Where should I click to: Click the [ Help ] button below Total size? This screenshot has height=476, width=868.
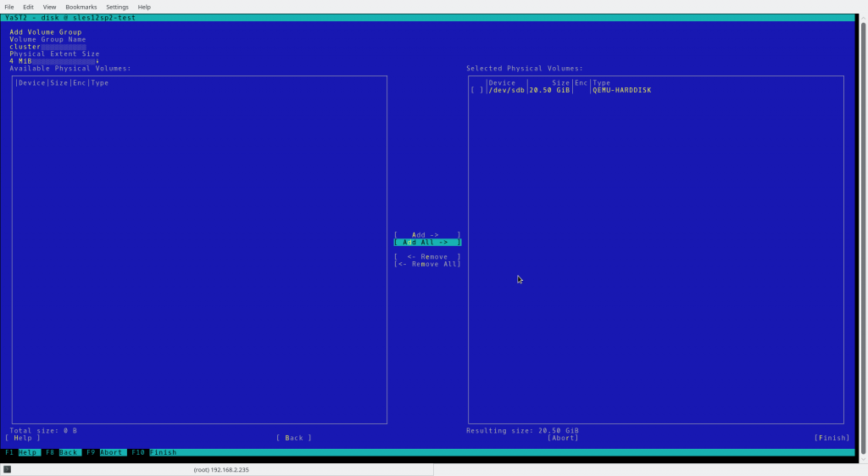pyautogui.click(x=28, y=438)
